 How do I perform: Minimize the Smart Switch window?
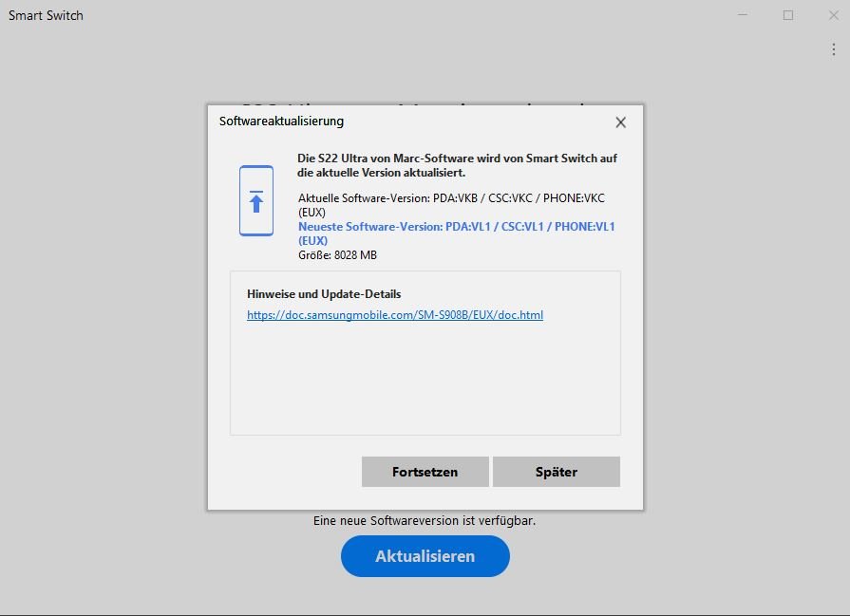click(744, 15)
